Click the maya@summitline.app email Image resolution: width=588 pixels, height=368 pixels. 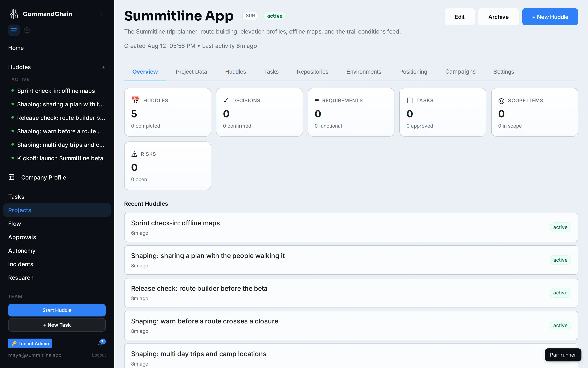35,355
